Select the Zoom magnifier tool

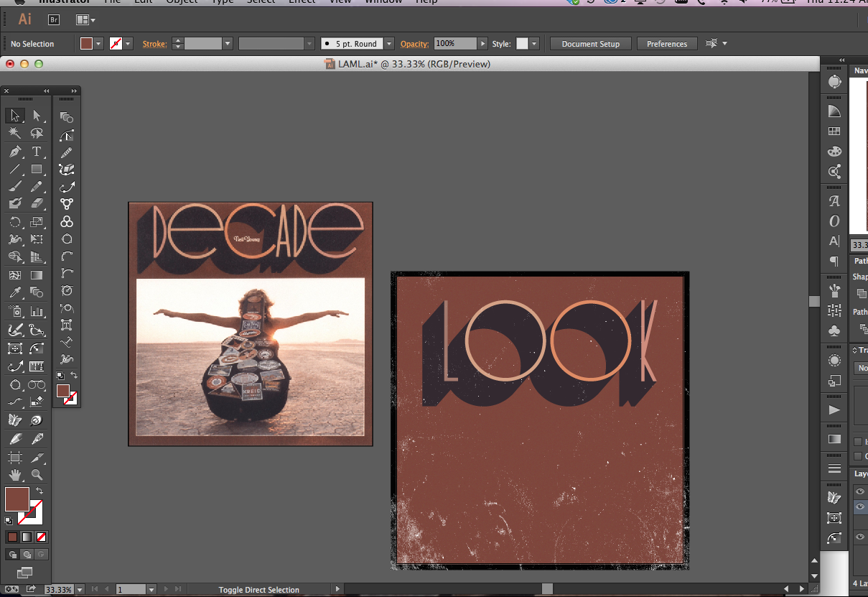pyautogui.click(x=37, y=475)
